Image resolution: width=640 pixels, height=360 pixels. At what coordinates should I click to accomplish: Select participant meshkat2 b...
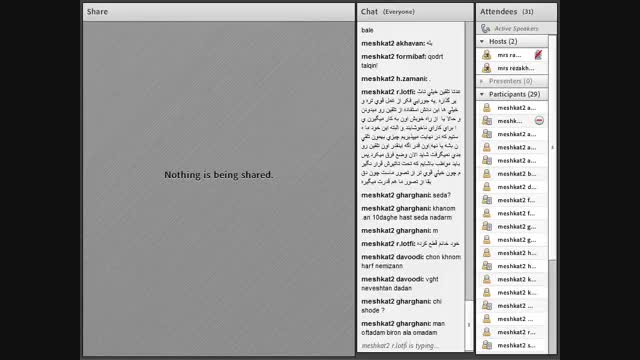(x=517, y=173)
